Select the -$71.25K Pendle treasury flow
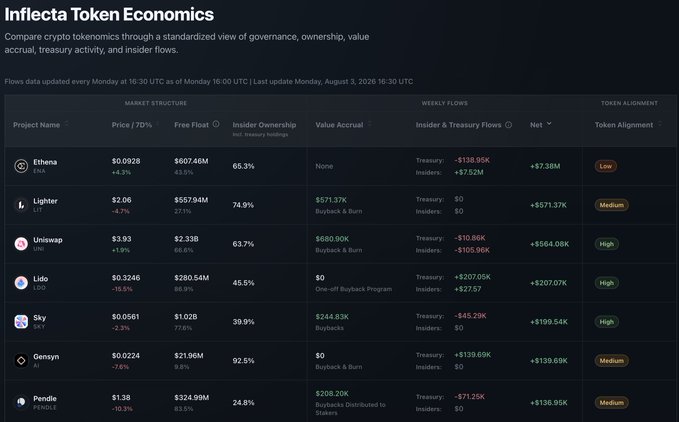Image resolution: width=679 pixels, height=422 pixels. tap(469, 396)
